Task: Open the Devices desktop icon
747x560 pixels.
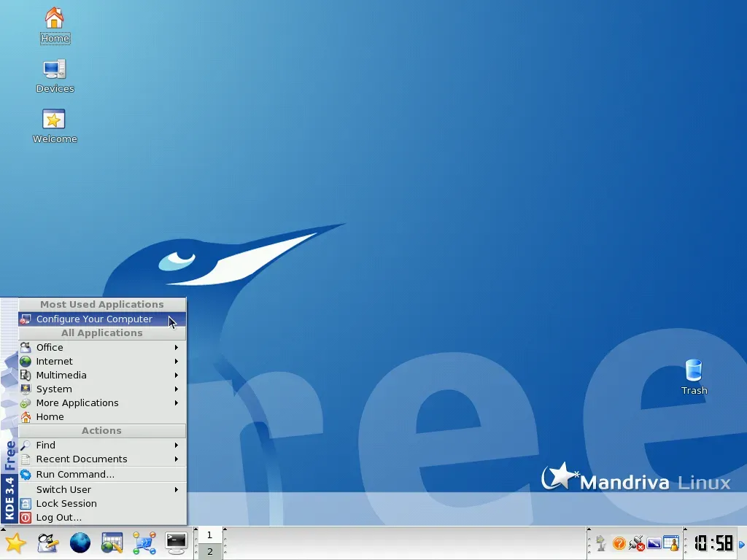Action: 54,76
